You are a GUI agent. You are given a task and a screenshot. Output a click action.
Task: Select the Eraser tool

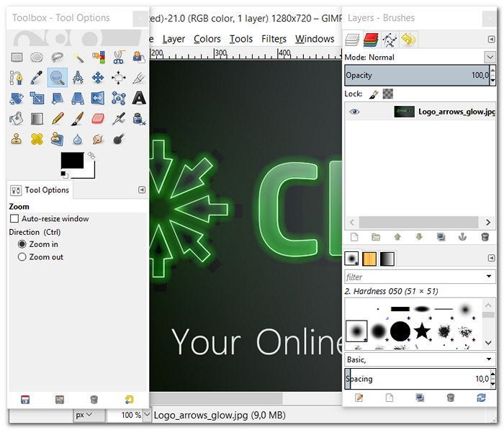(98, 119)
